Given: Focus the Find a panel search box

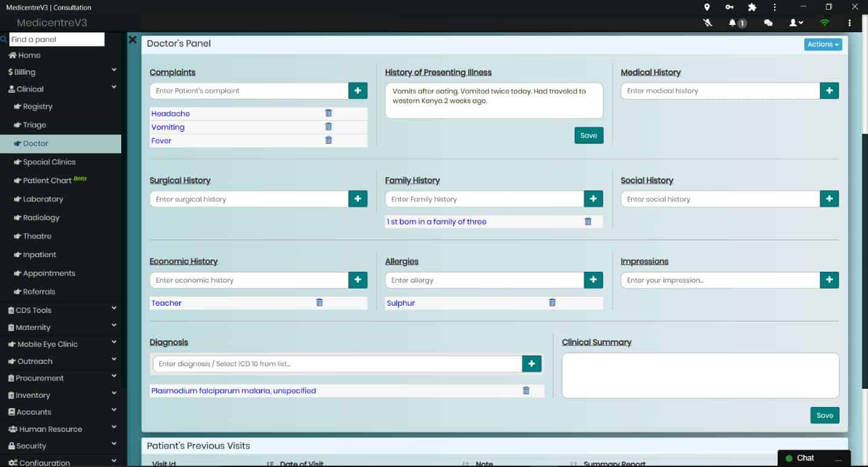Looking at the screenshot, I should (57, 39).
